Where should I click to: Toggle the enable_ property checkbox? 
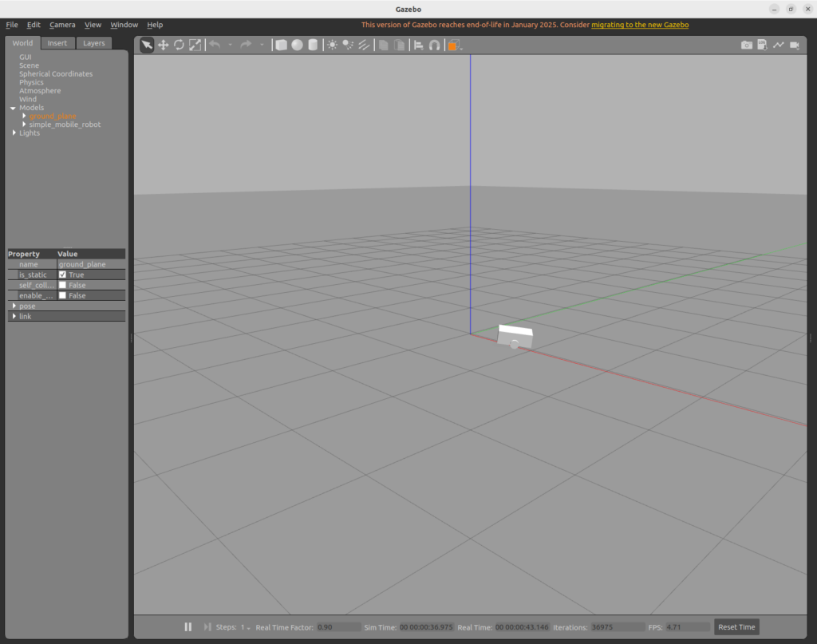[x=62, y=295]
